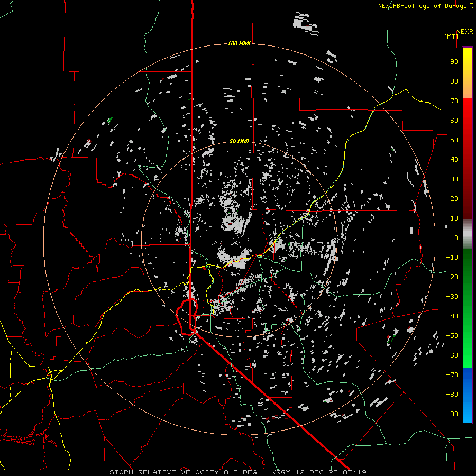
Task: Click the -10 value on the velocity scale
Action: (452, 258)
